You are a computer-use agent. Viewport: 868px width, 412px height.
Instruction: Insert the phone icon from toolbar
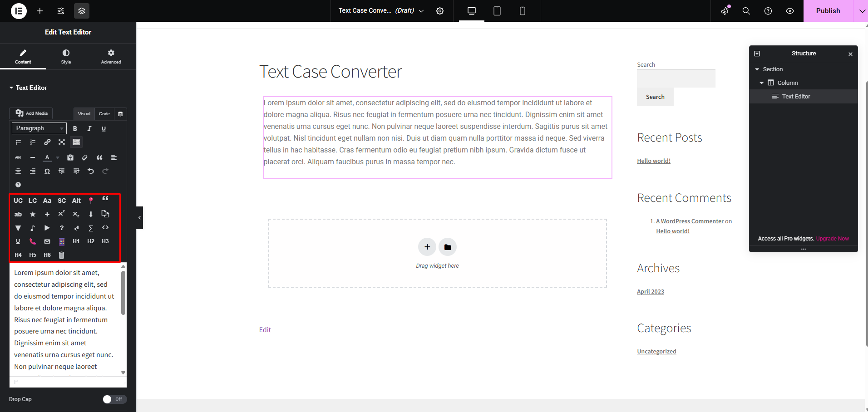[x=33, y=241]
